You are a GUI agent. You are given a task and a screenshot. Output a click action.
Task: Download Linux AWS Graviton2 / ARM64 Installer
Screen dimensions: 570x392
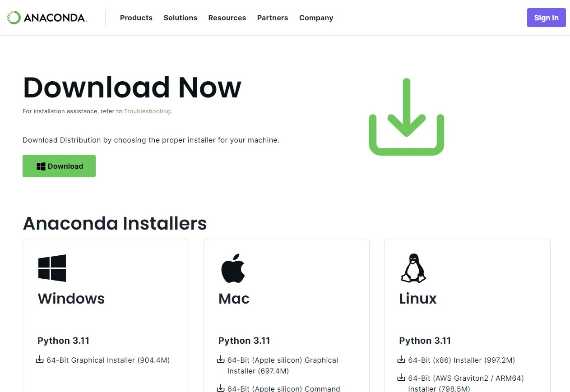(466, 383)
